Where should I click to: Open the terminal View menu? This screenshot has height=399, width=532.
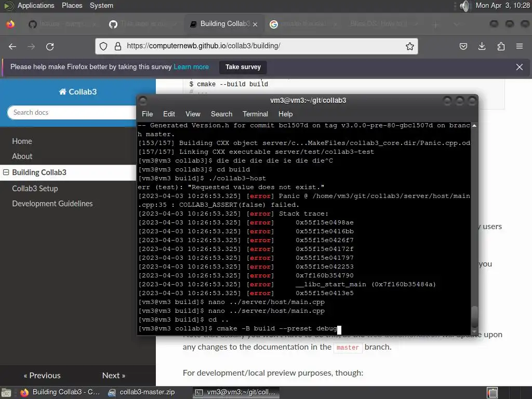[193, 114]
